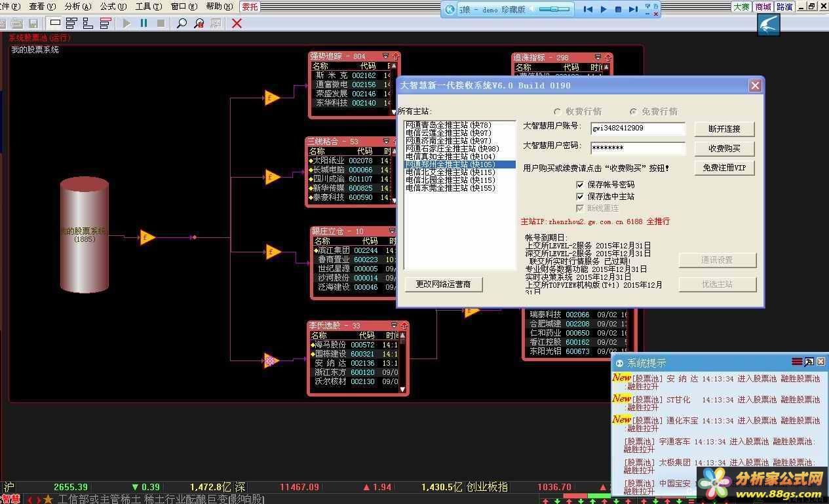This screenshot has width=829, height=504.
Task: Click the 路演 button
Action: (x=784, y=7)
